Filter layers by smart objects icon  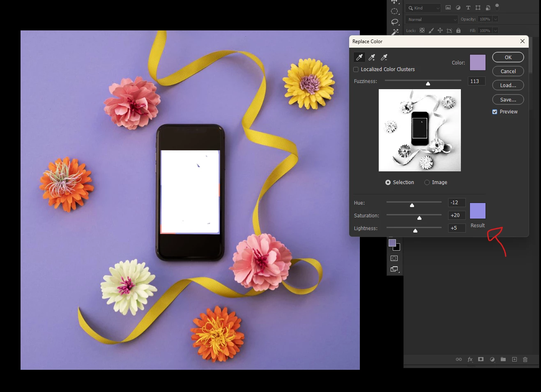tap(488, 7)
